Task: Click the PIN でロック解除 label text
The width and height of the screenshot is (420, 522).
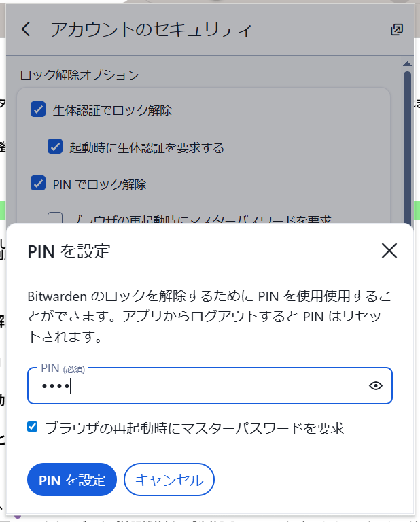Action: tap(99, 184)
